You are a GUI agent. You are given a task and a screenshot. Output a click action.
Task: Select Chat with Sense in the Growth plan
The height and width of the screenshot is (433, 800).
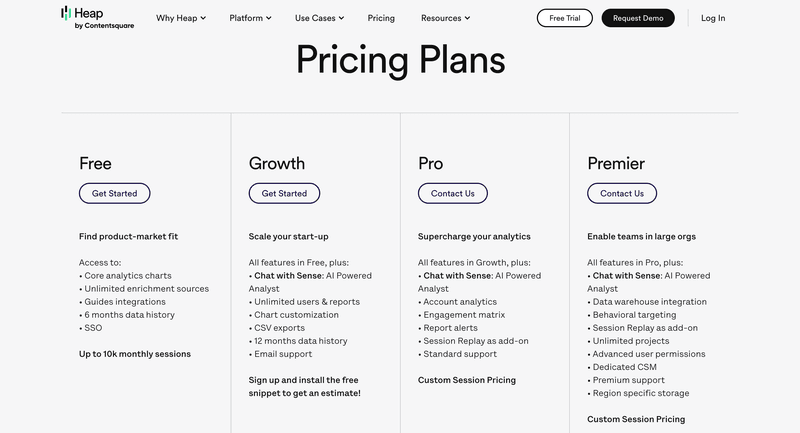pyautogui.click(x=289, y=276)
